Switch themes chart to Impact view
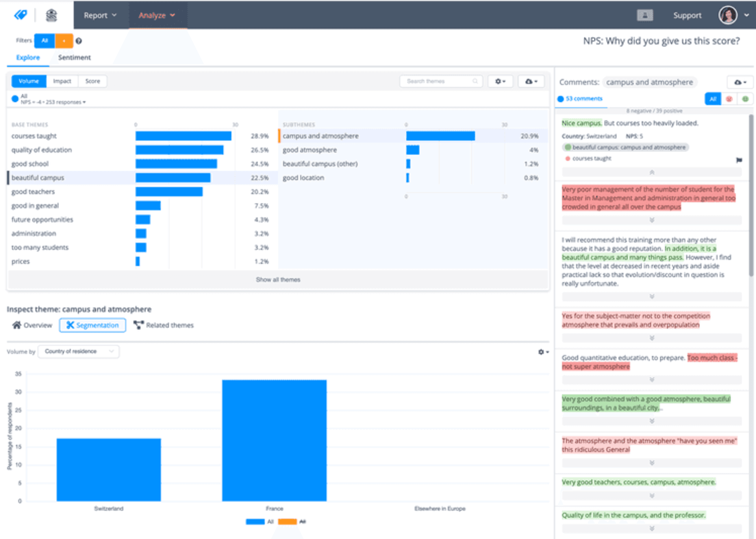This screenshot has width=756, height=539. (62, 81)
